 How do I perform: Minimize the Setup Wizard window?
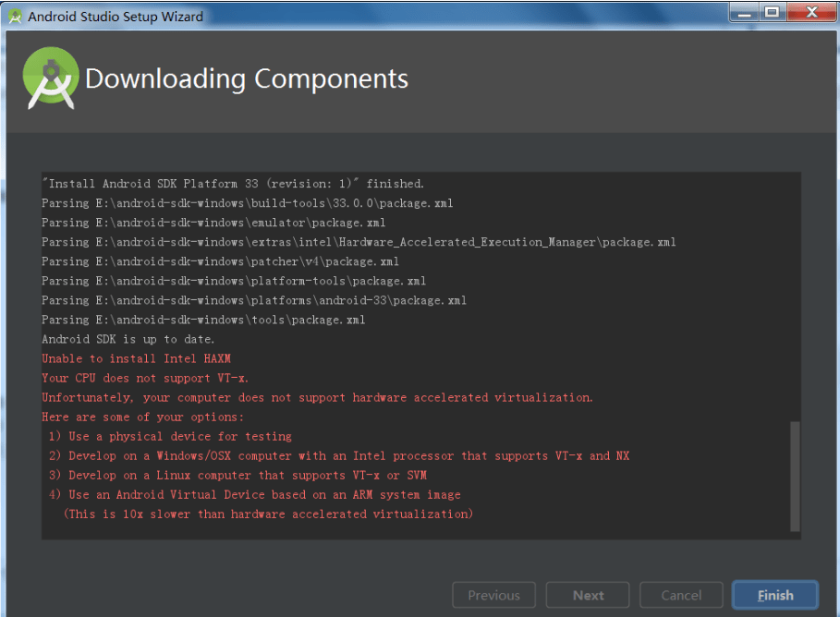(x=744, y=13)
